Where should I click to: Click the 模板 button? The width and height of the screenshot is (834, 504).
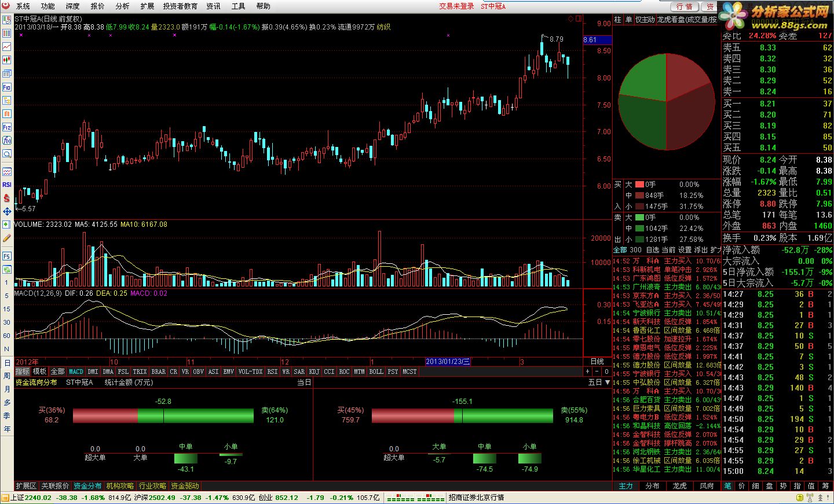(x=39, y=371)
